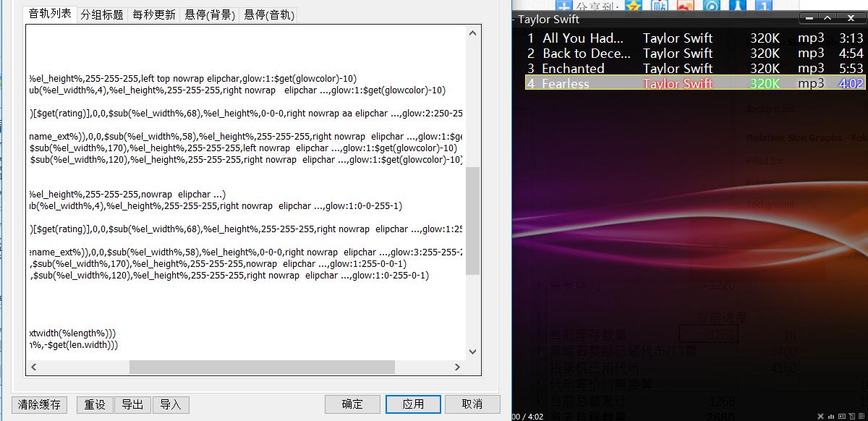The width and height of the screenshot is (868, 421).
Task: Switch to the 音轨列表 tab
Action: 50,14
